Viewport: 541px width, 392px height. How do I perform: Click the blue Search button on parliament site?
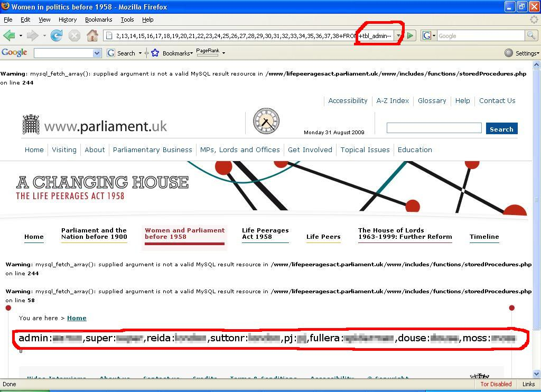(501, 129)
